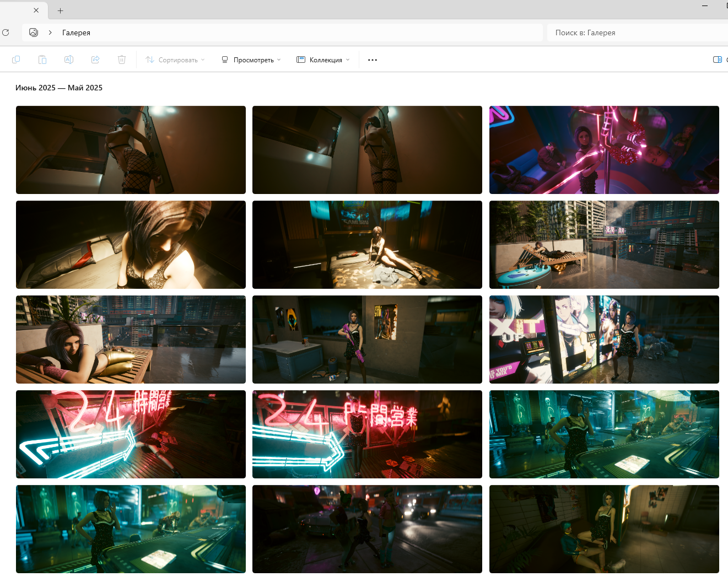Viewport: 728px width, 582px height.
Task: Open the Просмотреть view dropdown
Action: point(251,60)
